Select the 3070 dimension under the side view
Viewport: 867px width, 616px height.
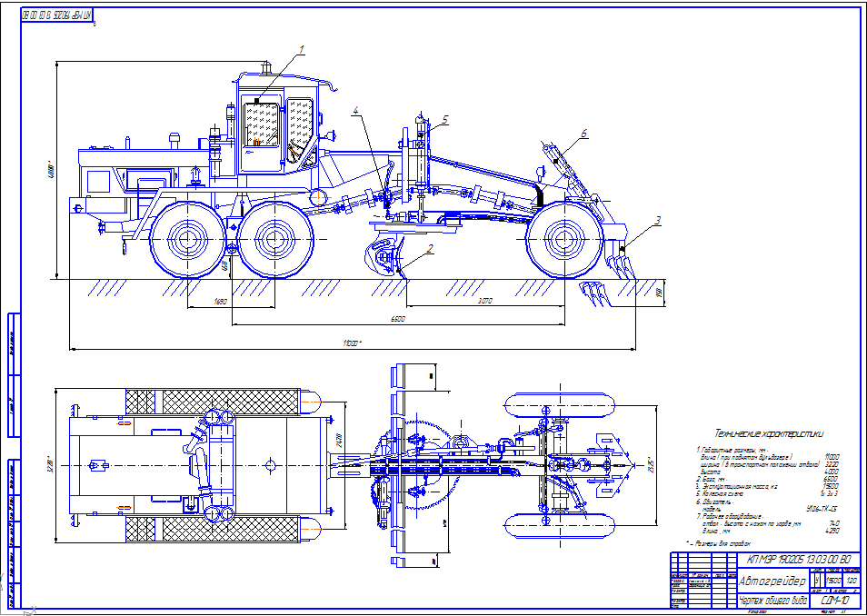coord(485,302)
